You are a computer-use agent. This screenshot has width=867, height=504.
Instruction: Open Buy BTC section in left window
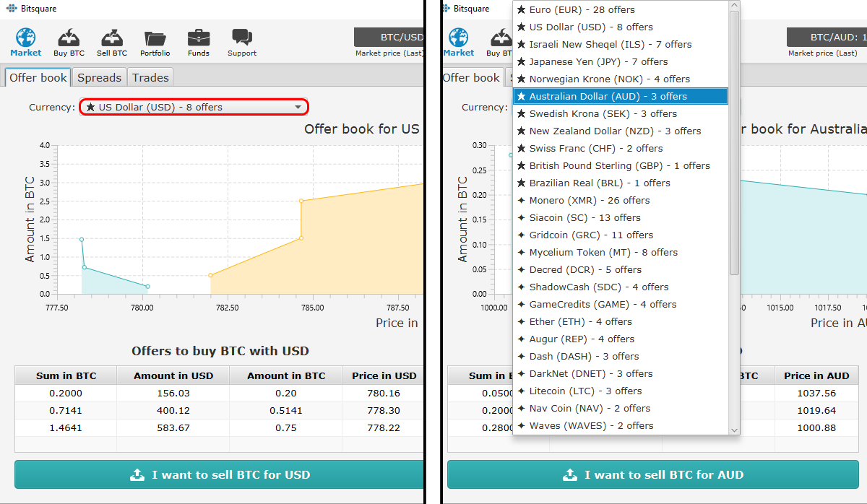pyautogui.click(x=69, y=42)
